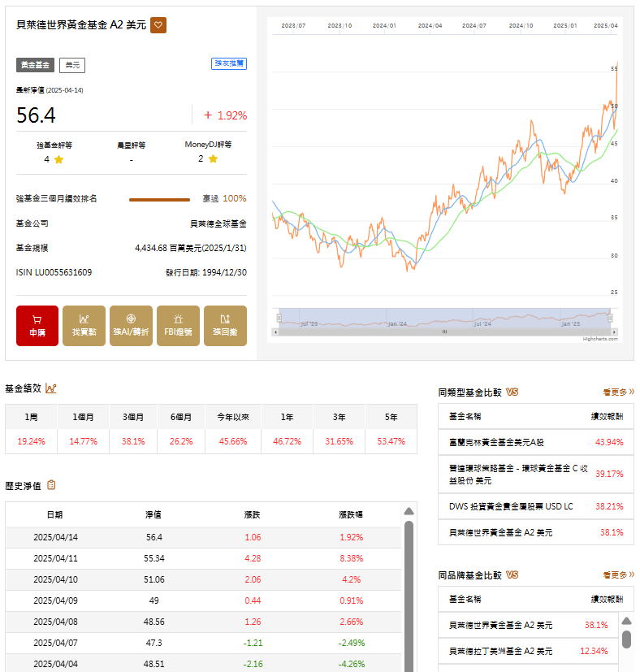The height and width of the screenshot is (672, 640).
Task: Open the 找買點 buy-point tool
Action: 84,326
